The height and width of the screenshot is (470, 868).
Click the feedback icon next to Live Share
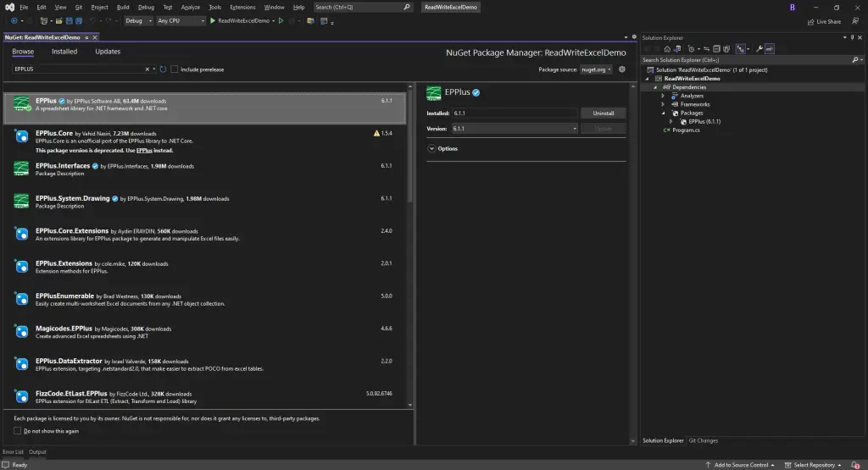[x=855, y=21]
